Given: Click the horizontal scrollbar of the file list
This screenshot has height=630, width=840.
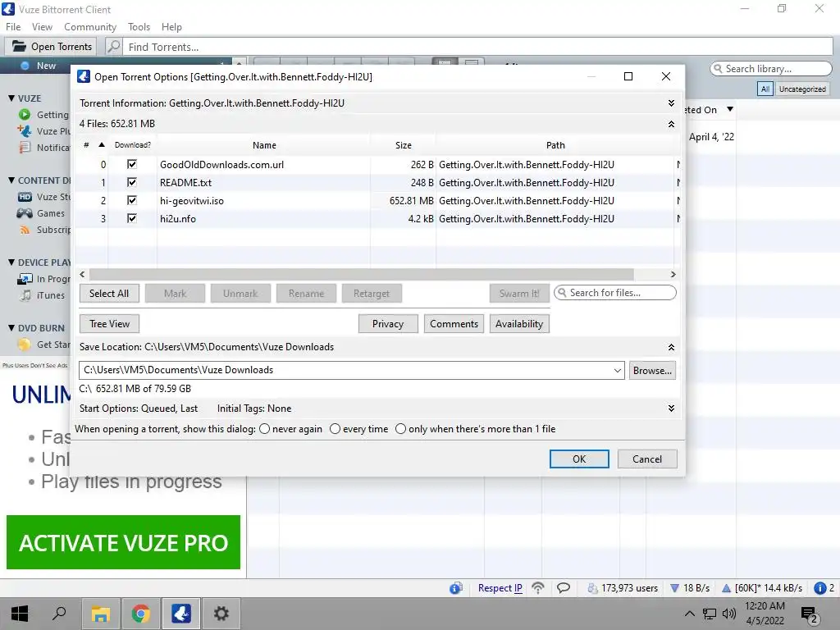Looking at the screenshot, I should click(x=362, y=274).
